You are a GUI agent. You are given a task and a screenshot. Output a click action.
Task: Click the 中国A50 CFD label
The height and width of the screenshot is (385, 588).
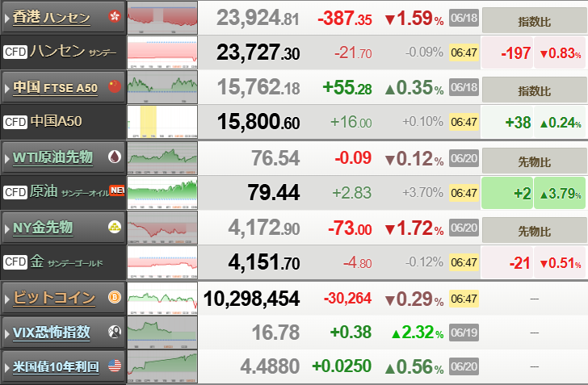(x=57, y=121)
